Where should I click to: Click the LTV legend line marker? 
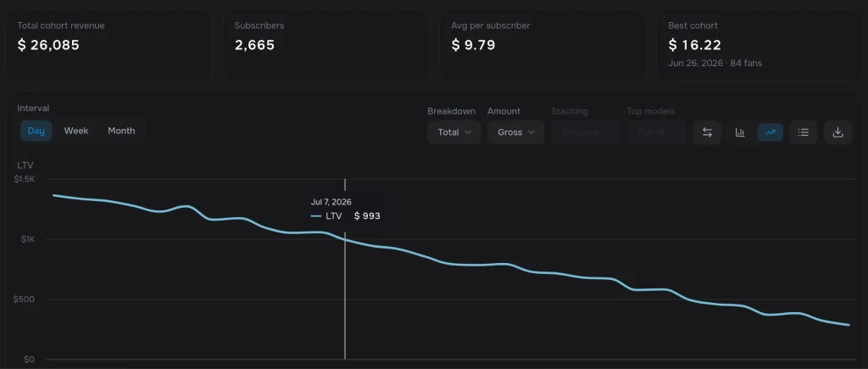(x=316, y=216)
